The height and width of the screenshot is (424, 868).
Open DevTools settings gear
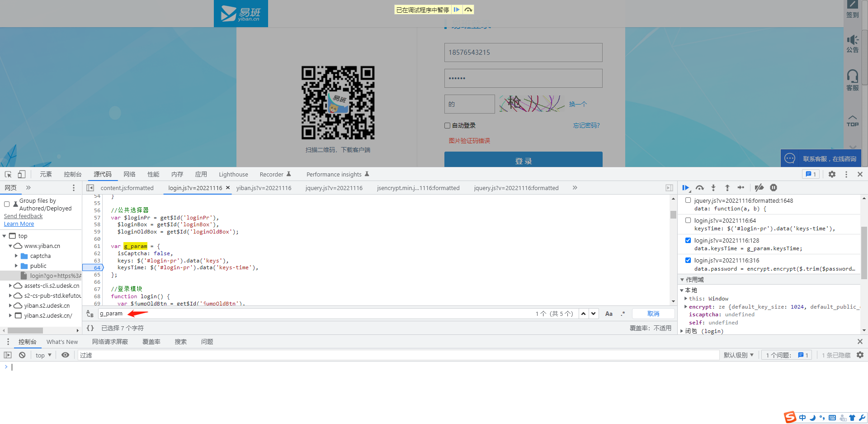[832, 174]
